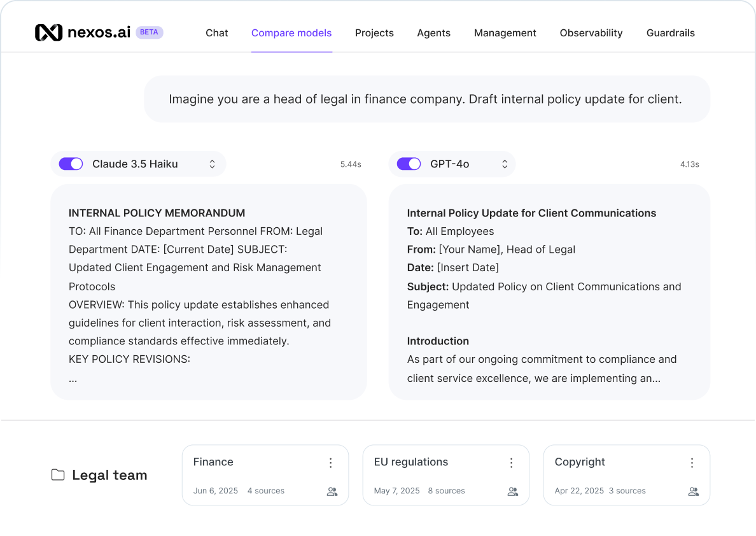Click the nexos.ai logo icon
Viewport: 756px width, 536px height.
tap(49, 32)
